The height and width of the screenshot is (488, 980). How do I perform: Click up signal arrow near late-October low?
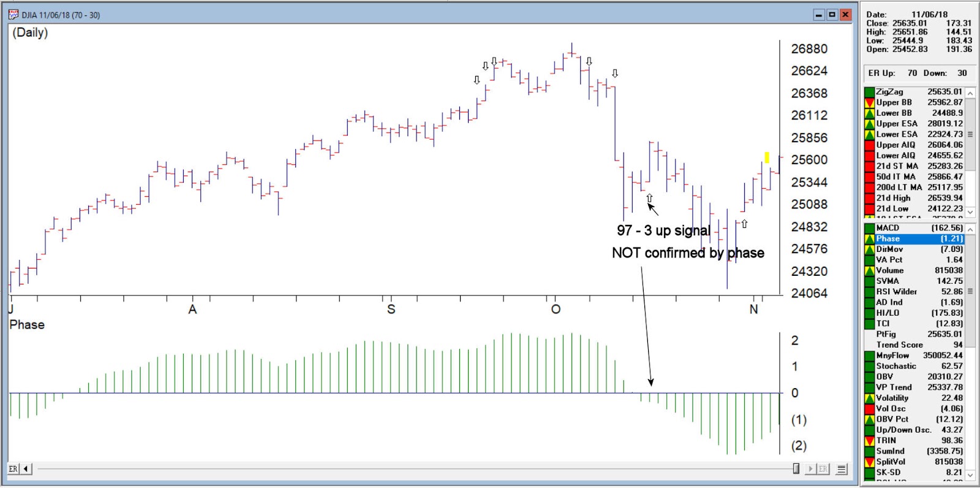click(x=744, y=224)
